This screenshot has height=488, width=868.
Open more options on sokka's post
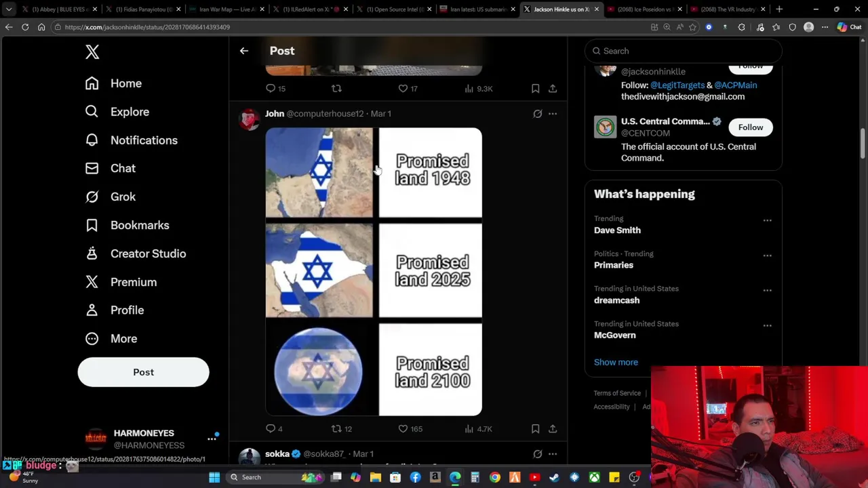point(553,454)
